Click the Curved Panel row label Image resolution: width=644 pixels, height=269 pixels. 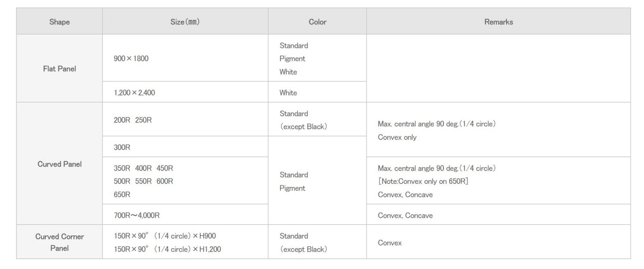pyautogui.click(x=59, y=164)
